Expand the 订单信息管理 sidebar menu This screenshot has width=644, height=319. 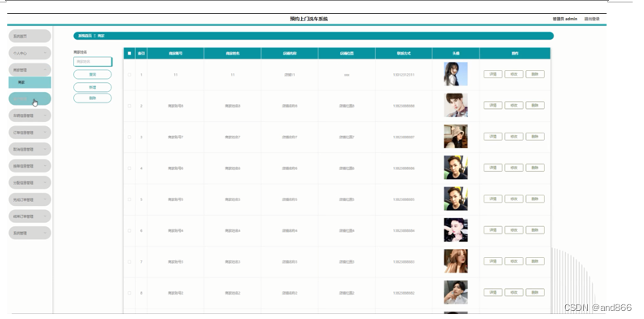point(29,133)
